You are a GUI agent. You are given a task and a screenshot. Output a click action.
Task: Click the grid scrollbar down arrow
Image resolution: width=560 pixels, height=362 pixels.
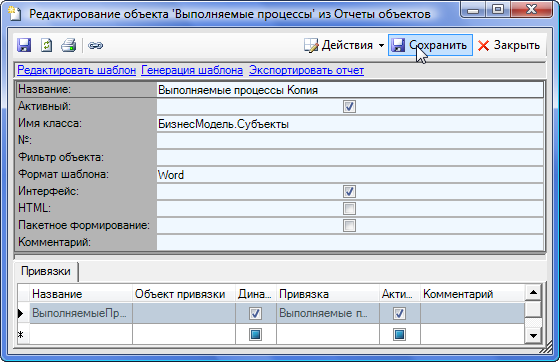(x=533, y=336)
